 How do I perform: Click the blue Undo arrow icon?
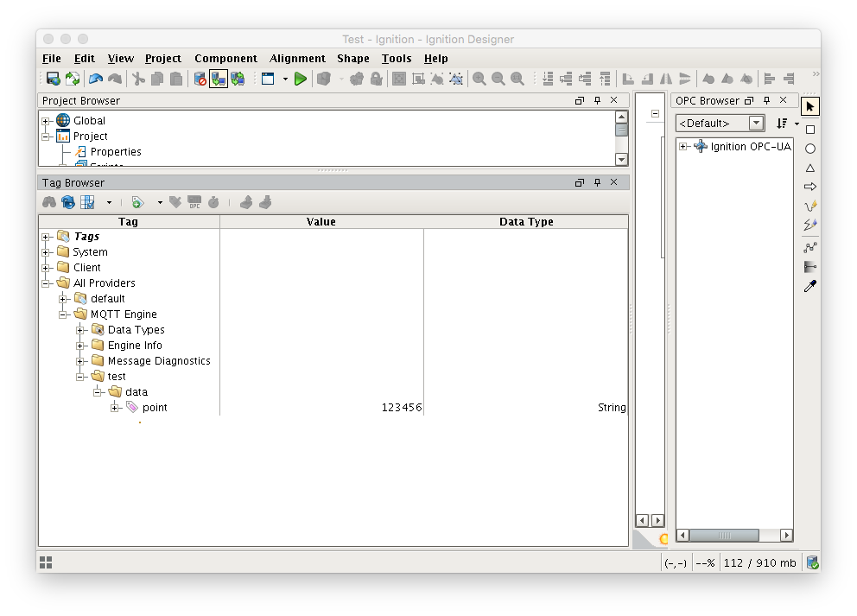click(x=96, y=79)
